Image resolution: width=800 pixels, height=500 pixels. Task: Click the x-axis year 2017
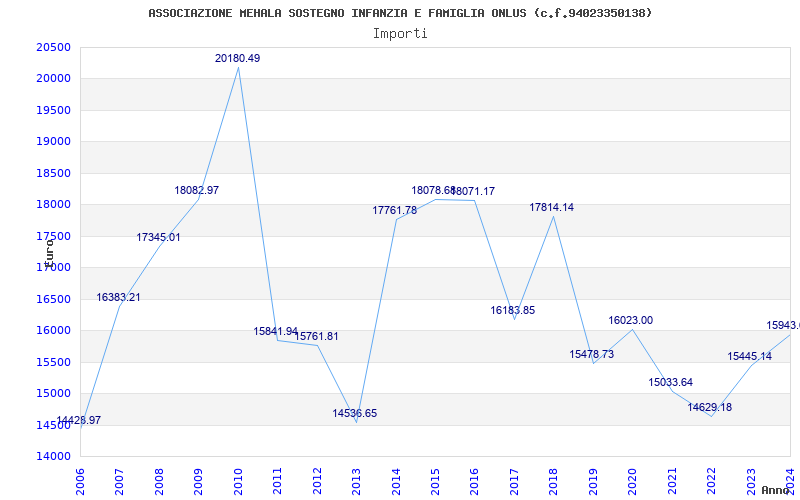pos(514,482)
